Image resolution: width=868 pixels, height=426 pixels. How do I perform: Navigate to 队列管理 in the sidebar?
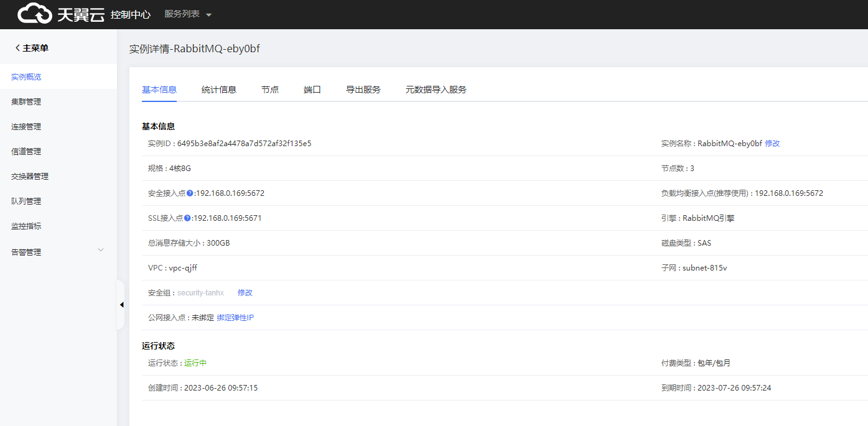pyautogui.click(x=26, y=201)
